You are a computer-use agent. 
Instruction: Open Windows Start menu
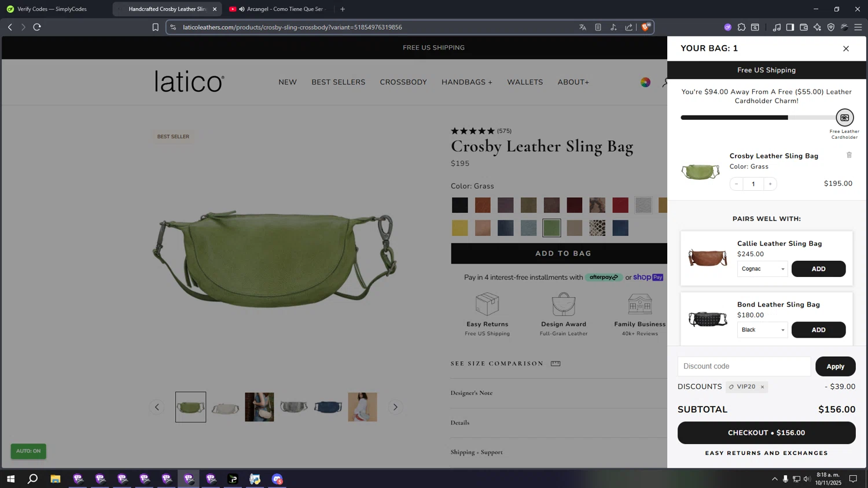click(10, 479)
